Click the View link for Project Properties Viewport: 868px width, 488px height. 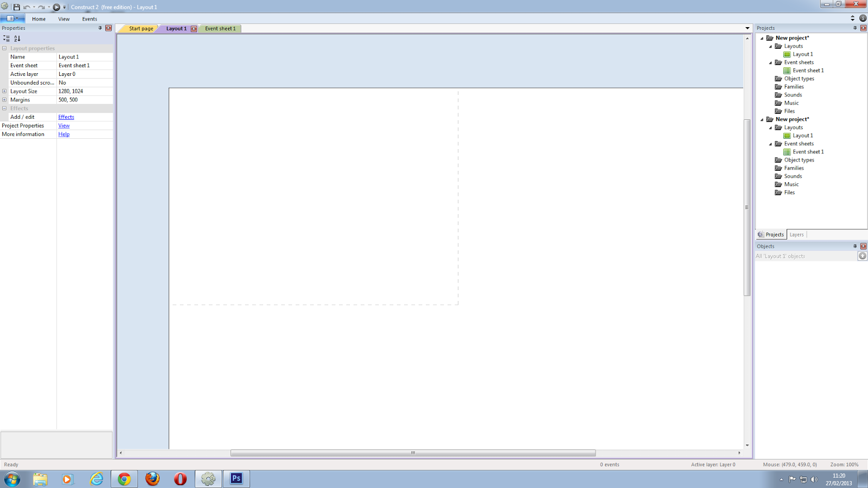point(64,126)
